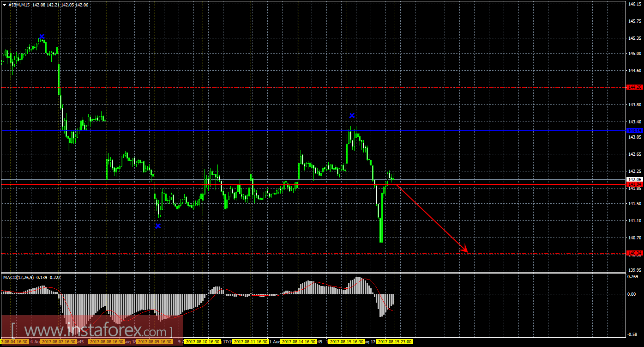This screenshot has width=644, height=347.
Task: Click the 2017.08.14 16:30 date marker
Action: [299, 342]
